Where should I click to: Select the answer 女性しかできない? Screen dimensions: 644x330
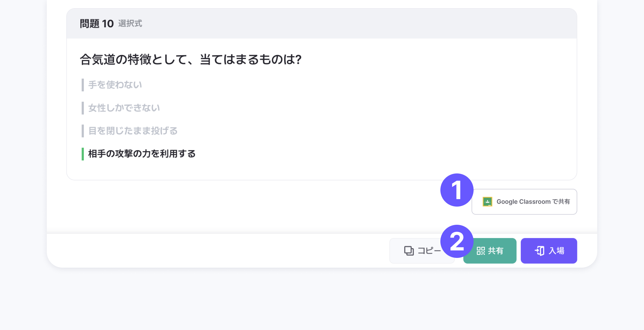pos(124,108)
